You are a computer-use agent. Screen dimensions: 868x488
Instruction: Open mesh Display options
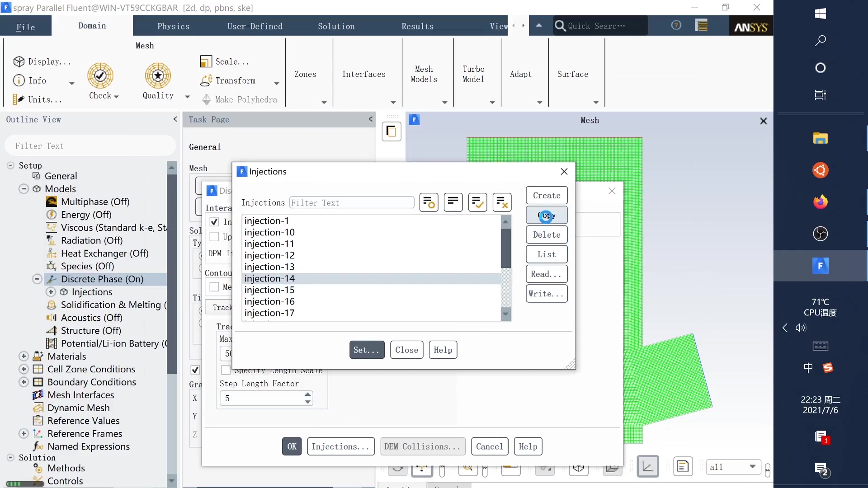[42, 61]
